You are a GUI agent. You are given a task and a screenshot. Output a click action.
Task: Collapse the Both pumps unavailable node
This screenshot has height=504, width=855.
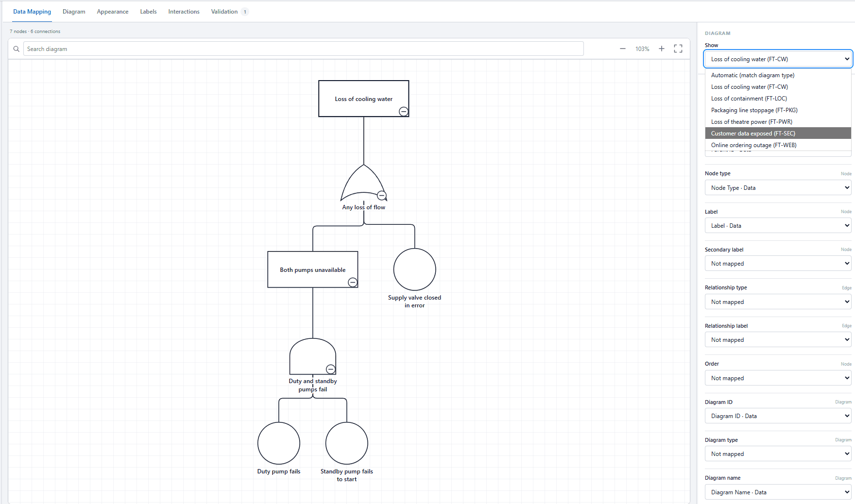pos(353,282)
